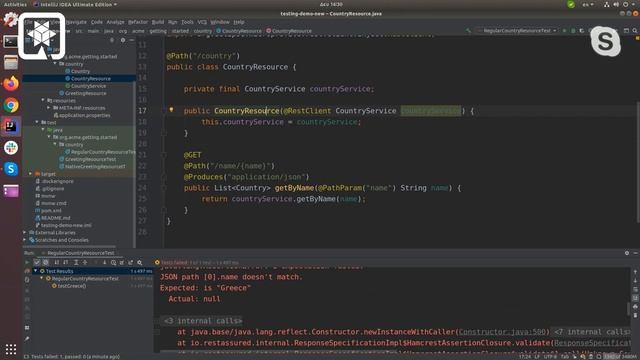Collapse the RegularCountryResourceTest results node
Screen dimensions: 640x360
(x=42, y=278)
